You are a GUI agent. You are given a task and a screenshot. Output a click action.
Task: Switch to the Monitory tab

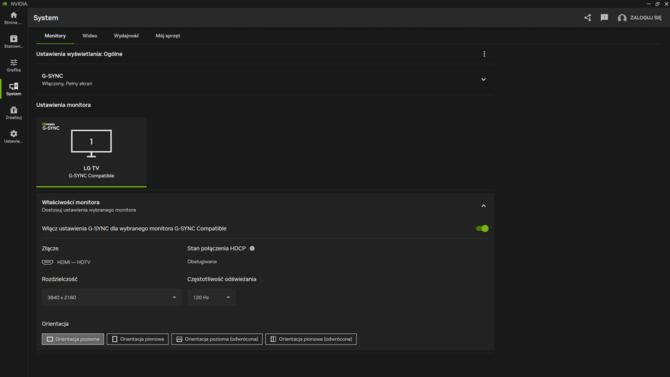55,36
